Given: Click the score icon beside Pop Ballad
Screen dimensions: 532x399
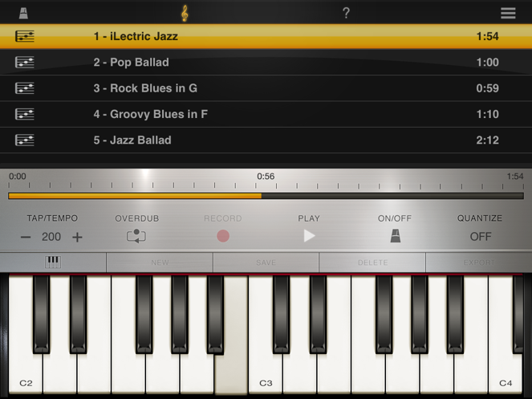Looking at the screenshot, I should click(x=25, y=62).
